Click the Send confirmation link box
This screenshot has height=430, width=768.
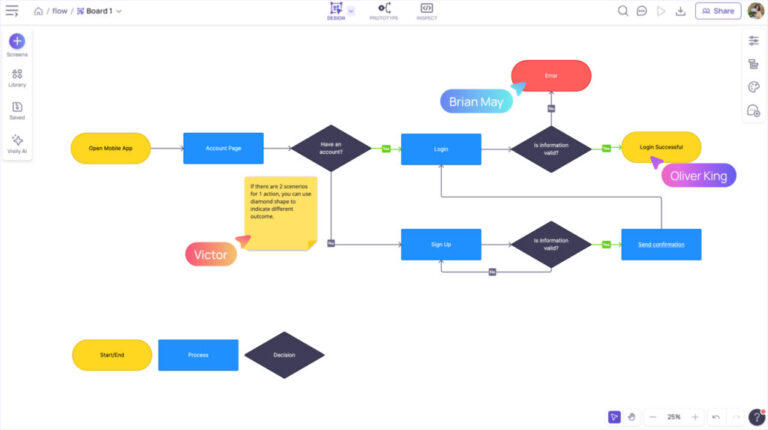[661, 244]
